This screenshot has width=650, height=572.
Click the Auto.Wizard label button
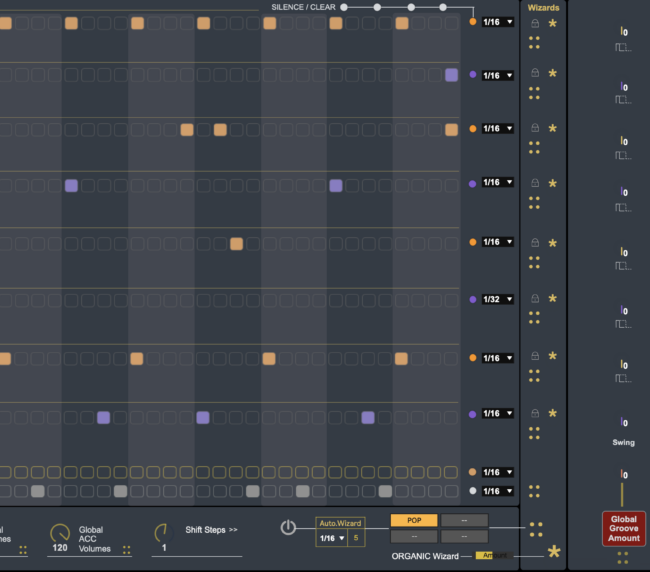click(340, 523)
